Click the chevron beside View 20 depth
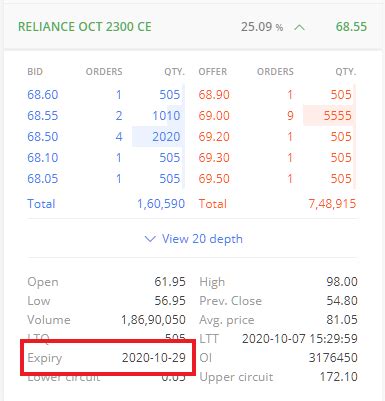 pos(150,239)
